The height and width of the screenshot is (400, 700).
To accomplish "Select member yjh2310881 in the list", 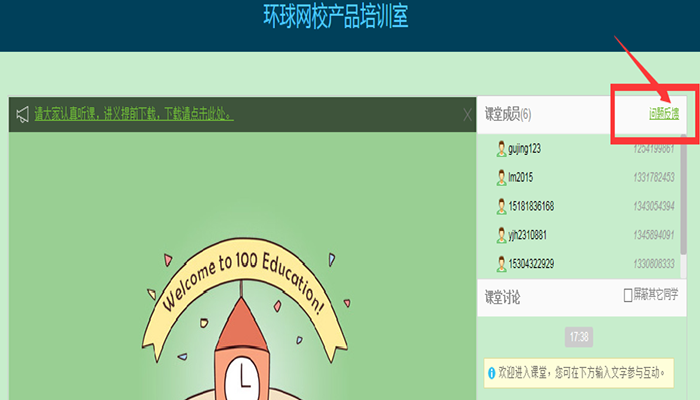I will (x=527, y=235).
